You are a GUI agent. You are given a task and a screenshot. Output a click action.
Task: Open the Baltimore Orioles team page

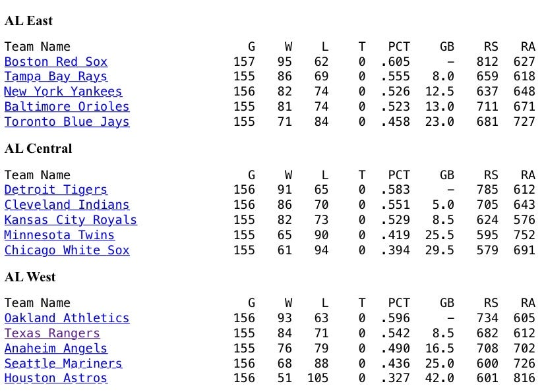67,107
